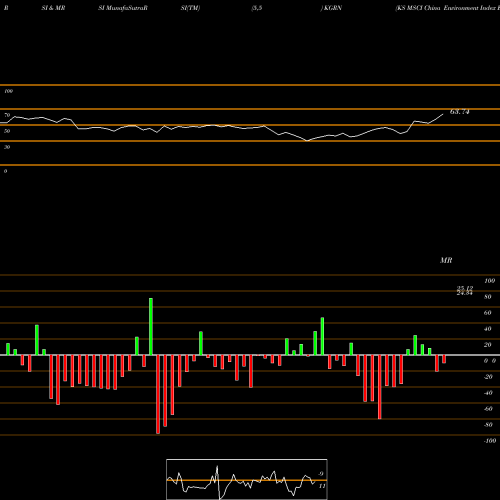Click the MR axis label 60
This screenshot has height=500, width=500.
[x=488, y=313]
